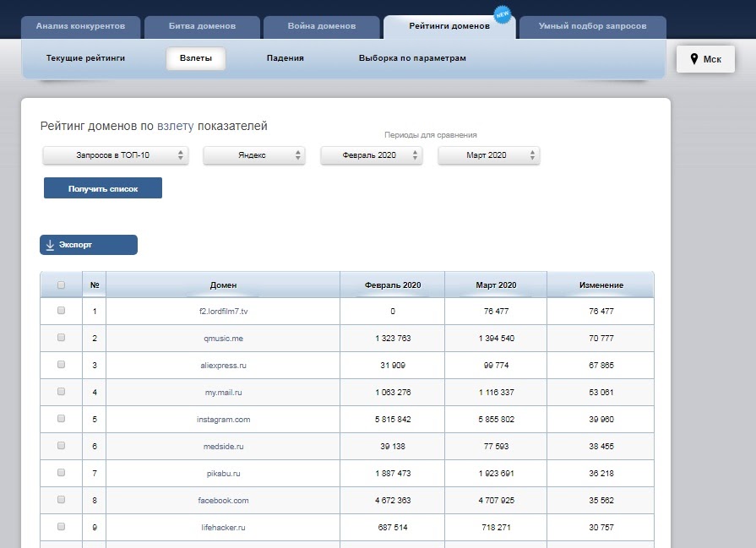Open Выборка по параметрам subtab
756x548 pixels.
[x=412, y=58]
